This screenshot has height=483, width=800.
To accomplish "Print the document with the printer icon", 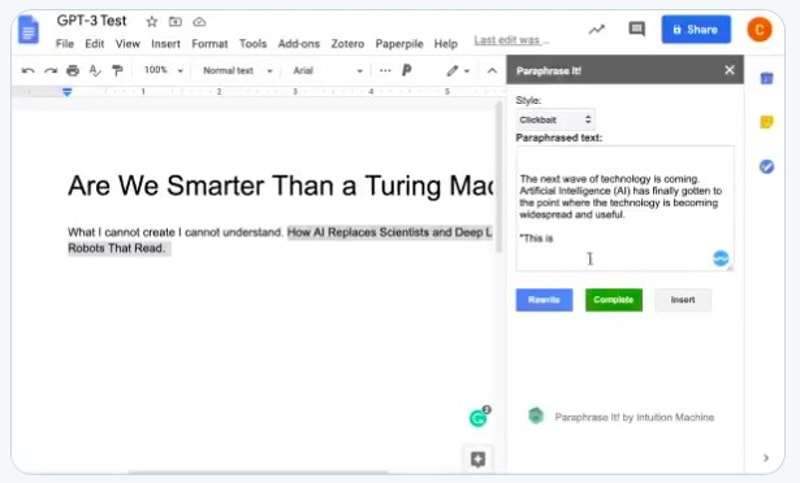I will (73, 70).
